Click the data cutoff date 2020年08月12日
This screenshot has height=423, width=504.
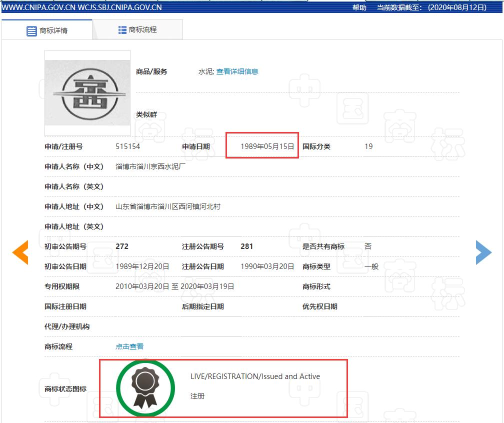point(456,7)
